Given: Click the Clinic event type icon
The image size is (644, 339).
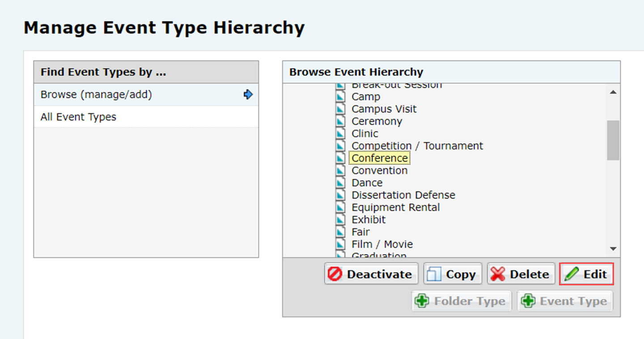Looking at the screenshot, I should [x=341, y=134].
